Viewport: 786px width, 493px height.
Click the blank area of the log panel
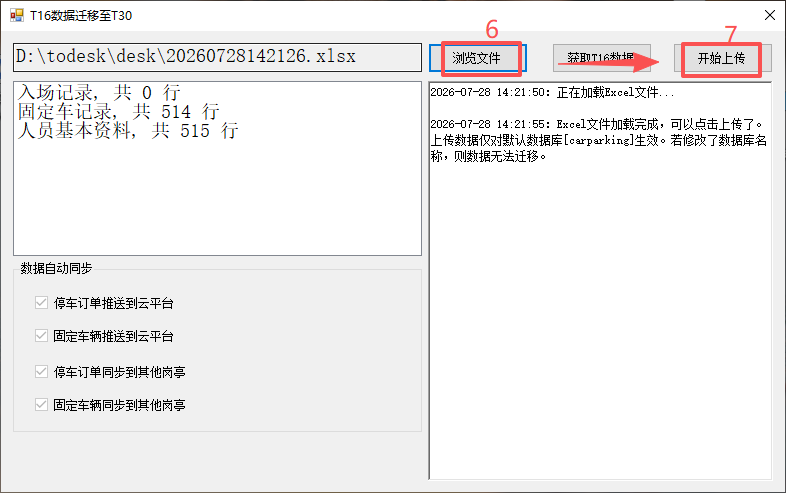600,321
